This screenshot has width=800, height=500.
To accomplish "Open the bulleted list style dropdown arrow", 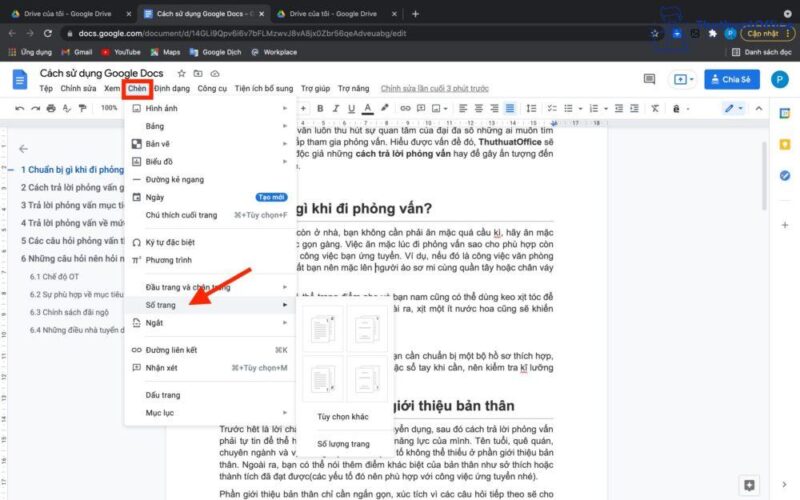I will click(580, 109).
